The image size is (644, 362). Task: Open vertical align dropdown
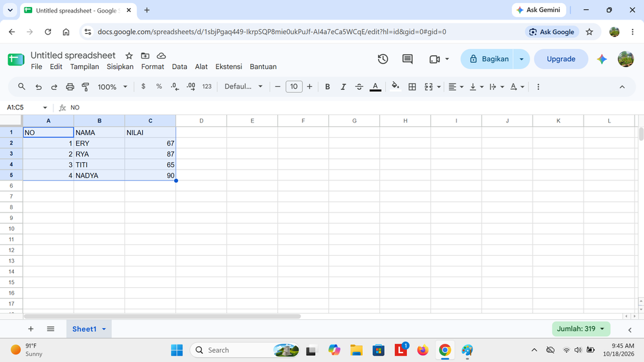(477, 87)
